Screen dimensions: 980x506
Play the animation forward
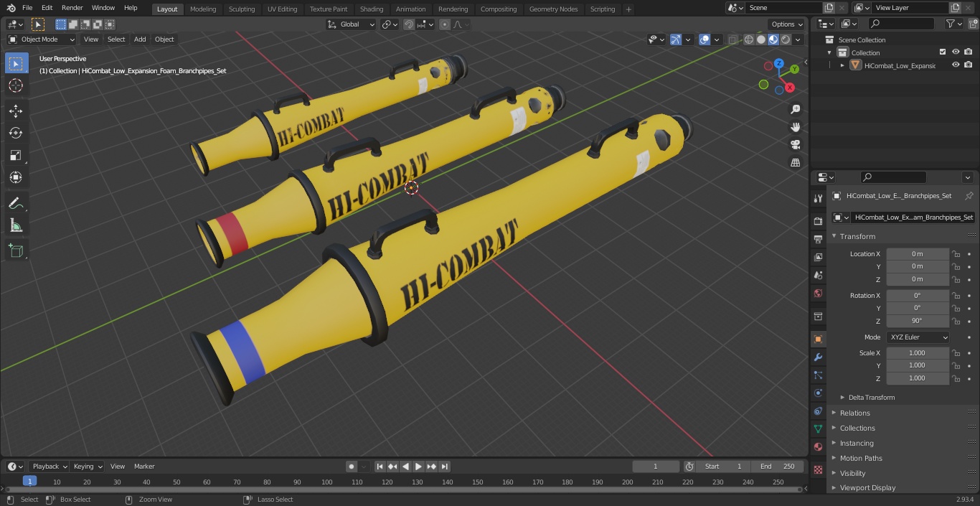click(418, 467)
